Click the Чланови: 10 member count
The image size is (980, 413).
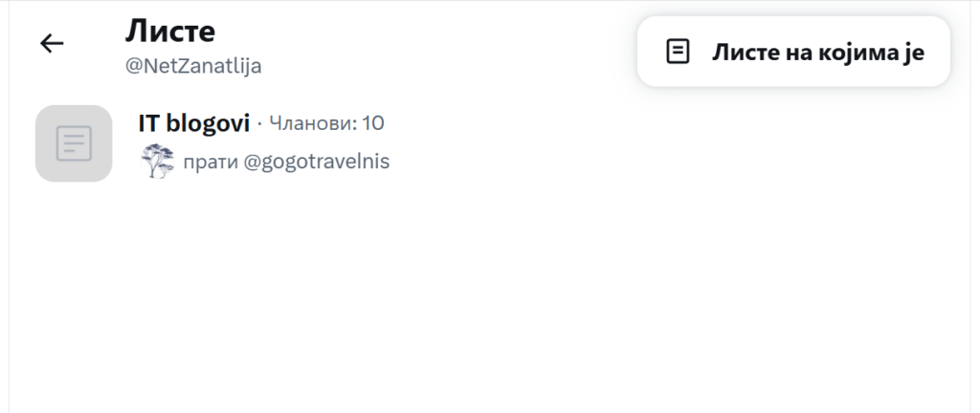[326, 123]
